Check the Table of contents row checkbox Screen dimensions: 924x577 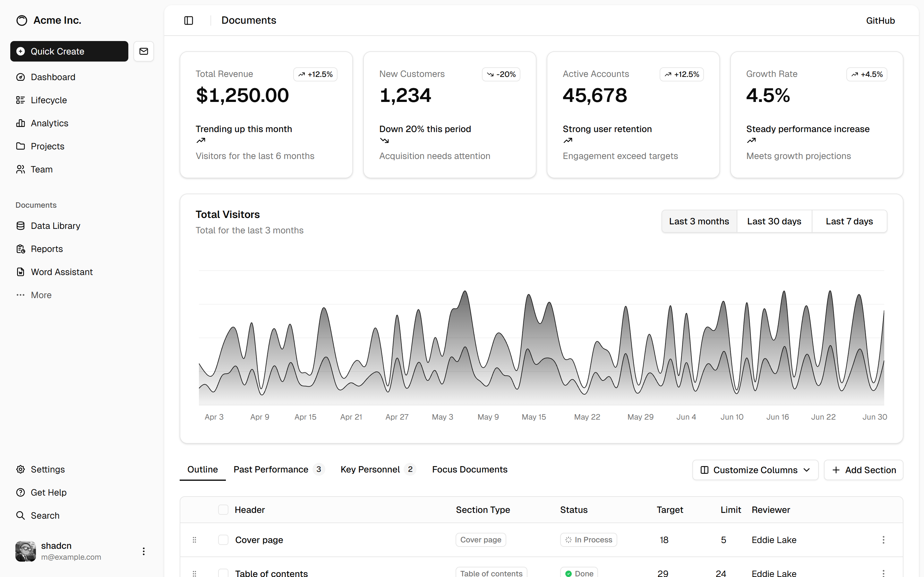coord(223,573)
